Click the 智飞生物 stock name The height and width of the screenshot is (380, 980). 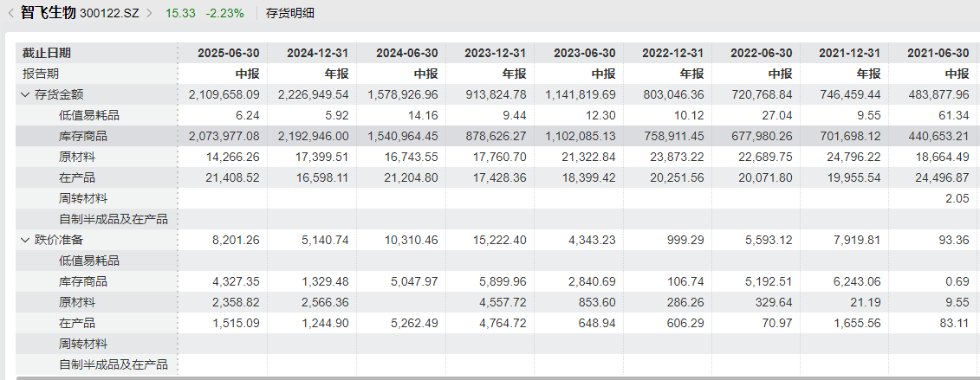48,13
